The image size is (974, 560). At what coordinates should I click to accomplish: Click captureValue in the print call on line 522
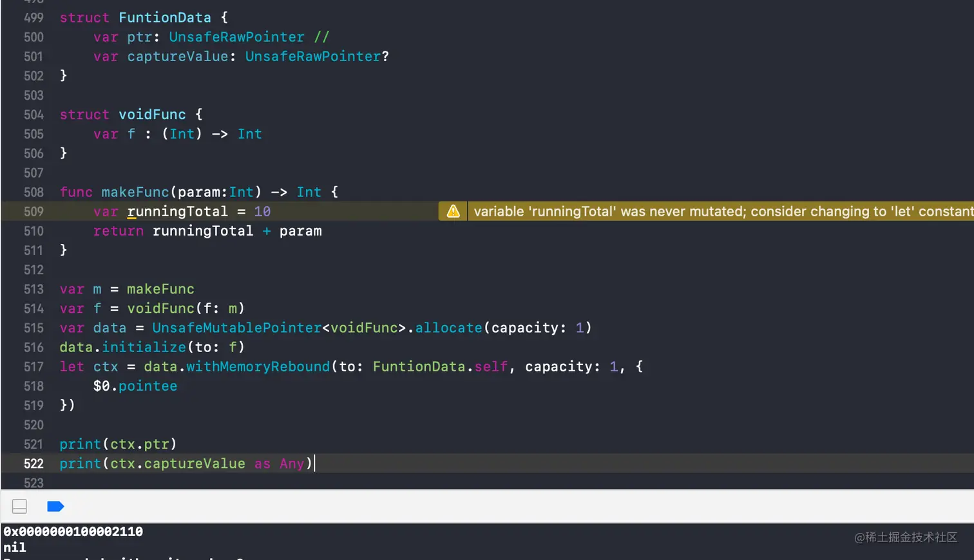pos(195,463)
